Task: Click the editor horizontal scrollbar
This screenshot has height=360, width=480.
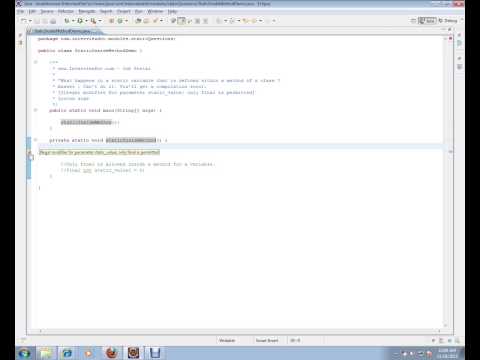Action: [240, 331]
